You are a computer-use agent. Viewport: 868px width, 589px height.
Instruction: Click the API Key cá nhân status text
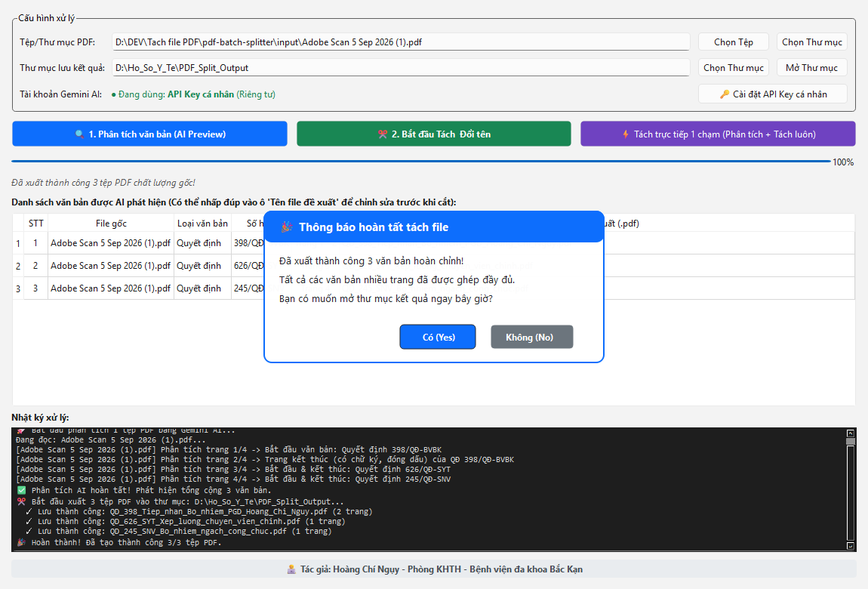[194, 94]
